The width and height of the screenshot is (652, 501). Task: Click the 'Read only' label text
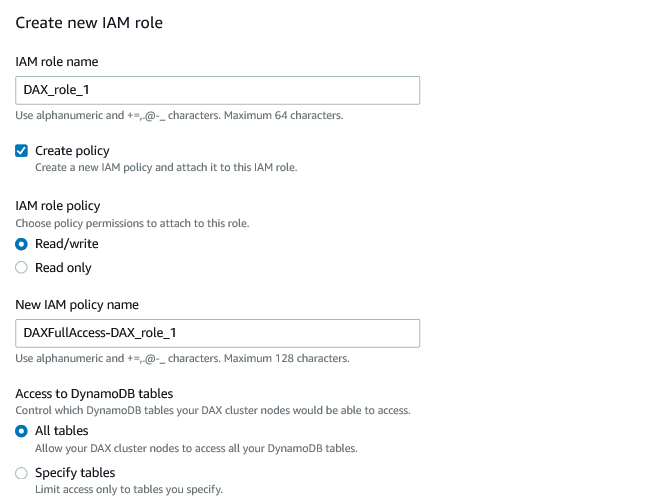coord(63,268)
